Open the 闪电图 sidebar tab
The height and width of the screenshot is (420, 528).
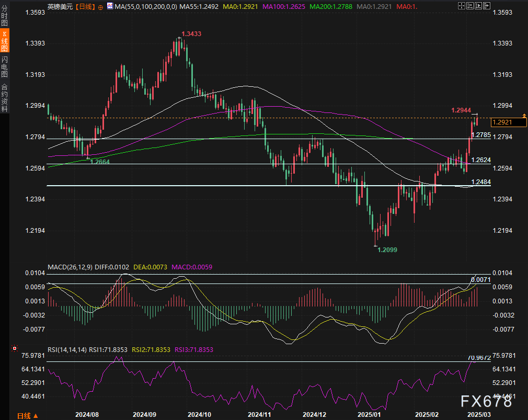tap(5, 67)
